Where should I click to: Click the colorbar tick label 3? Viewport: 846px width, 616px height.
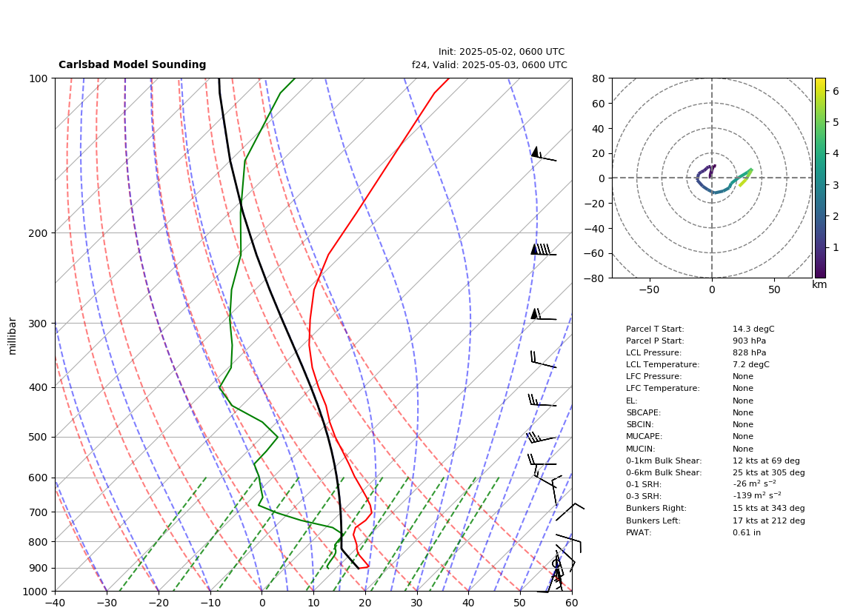pyautogui.click(x=836, y=185)
